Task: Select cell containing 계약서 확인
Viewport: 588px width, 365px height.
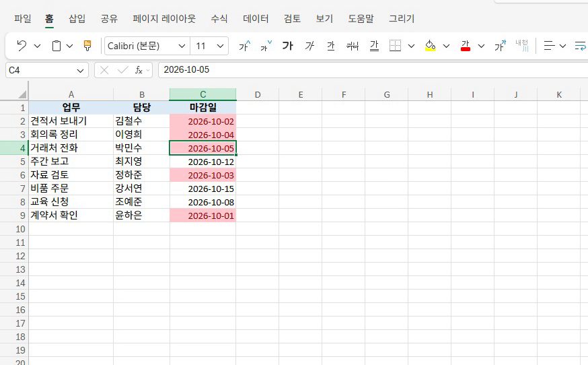Action: [71, 215]
